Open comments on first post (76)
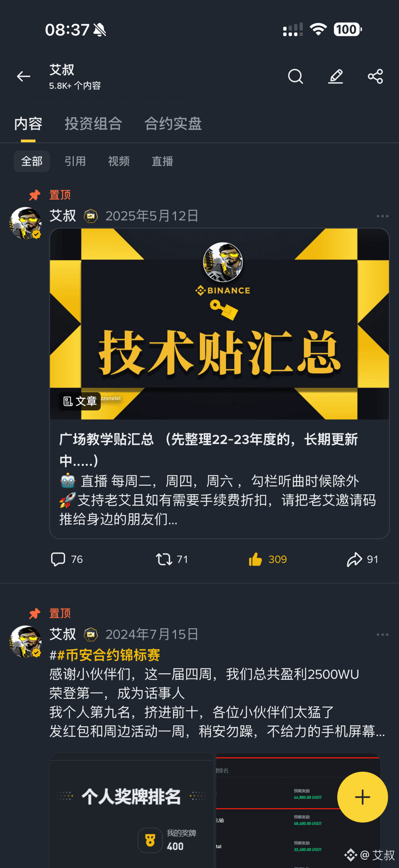Viewport: 399px width, 868px height. pyautogui.click(x=66, y=559)
